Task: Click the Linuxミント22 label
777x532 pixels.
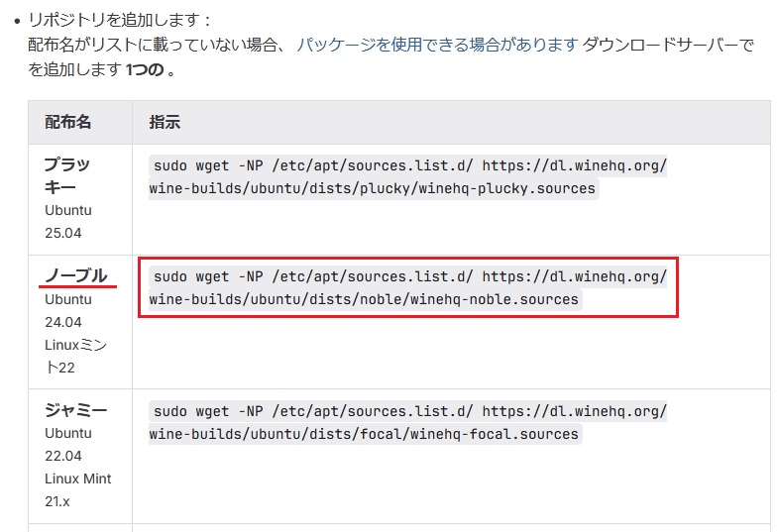Action: 77,356
